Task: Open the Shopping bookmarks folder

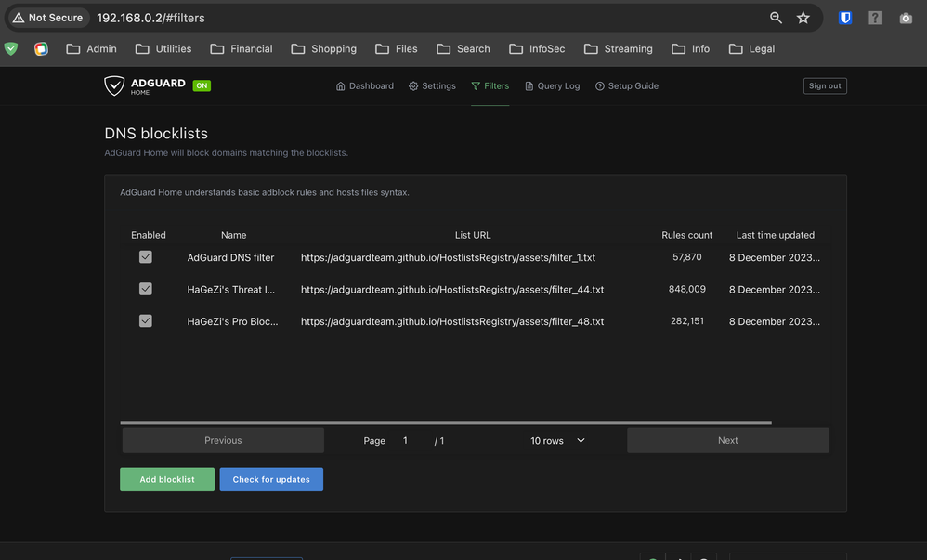Action: pos(324,48)
